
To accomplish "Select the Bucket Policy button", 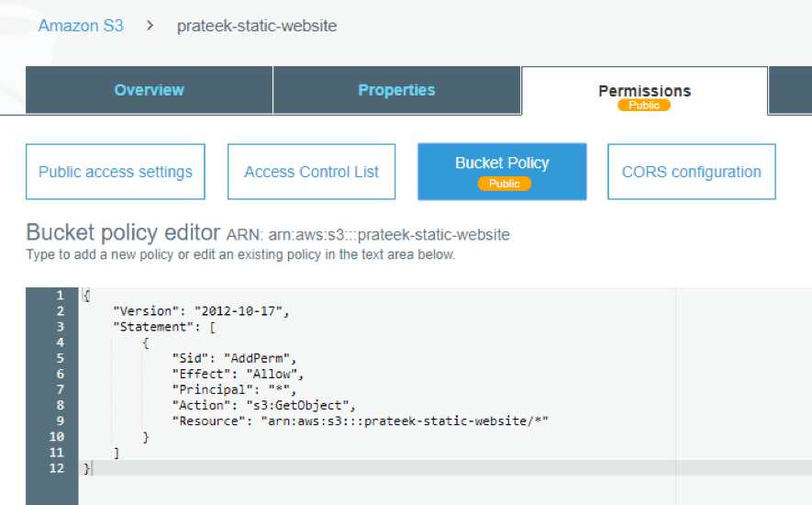I will [x=502, y=163].
